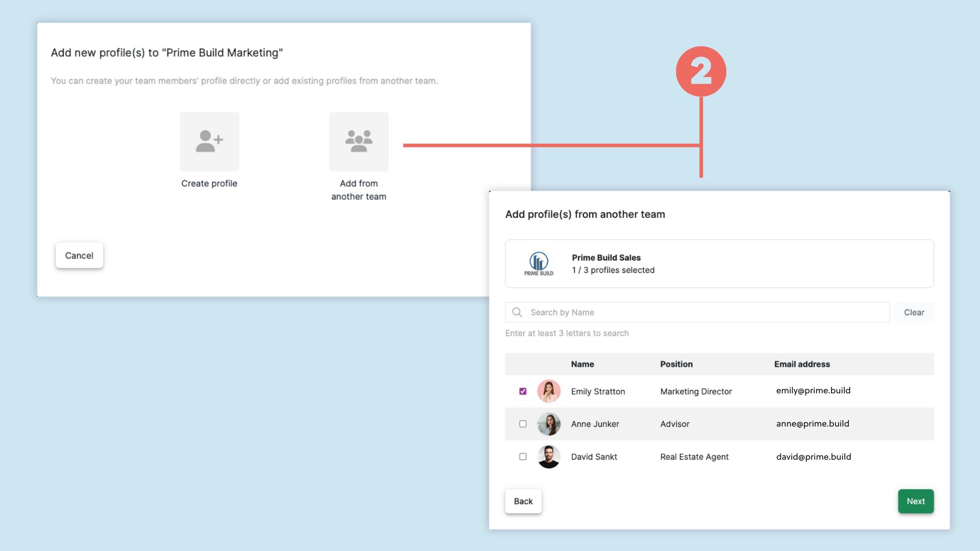Click the anne@prime.build email

point(813,423)
